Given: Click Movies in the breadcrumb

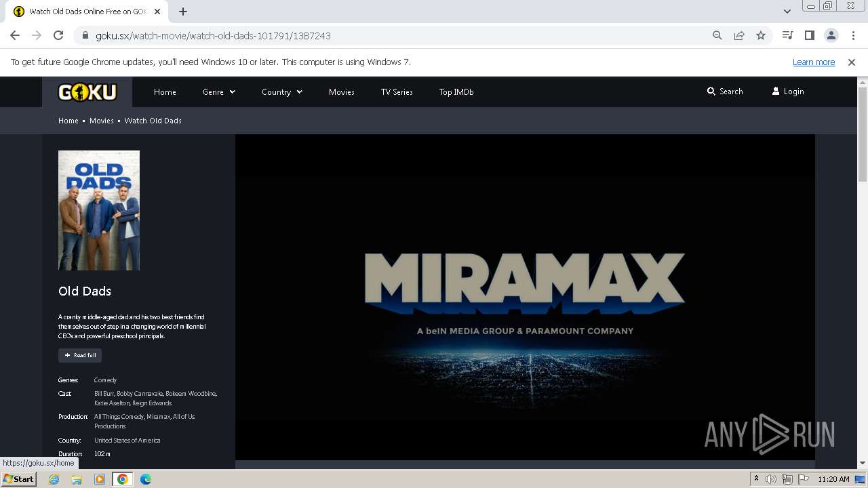Looking at the screenshot, I should tap(102, 121).
